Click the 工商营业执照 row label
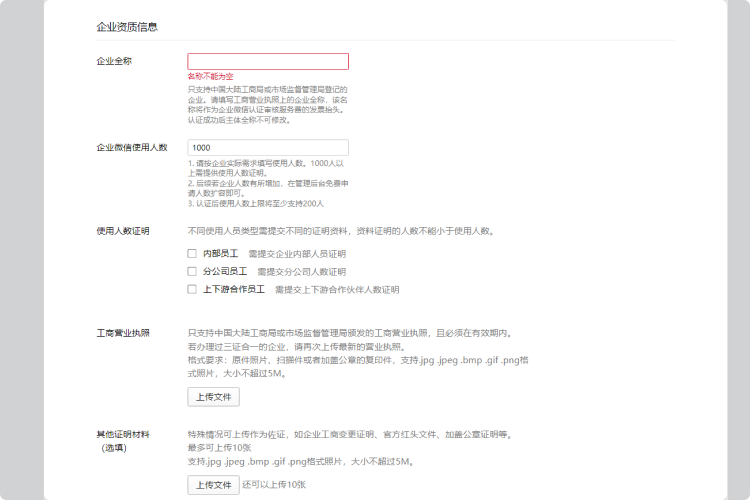 122,333
